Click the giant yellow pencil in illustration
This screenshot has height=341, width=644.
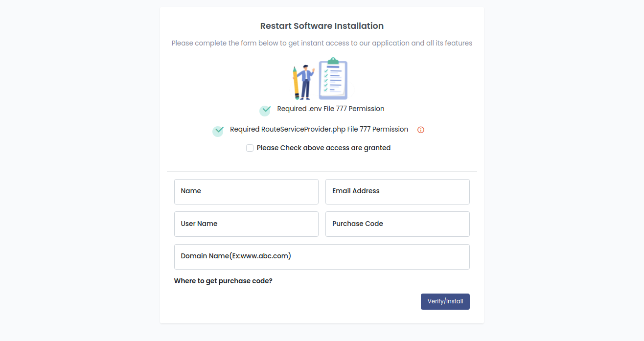click(x=296, y=83)
